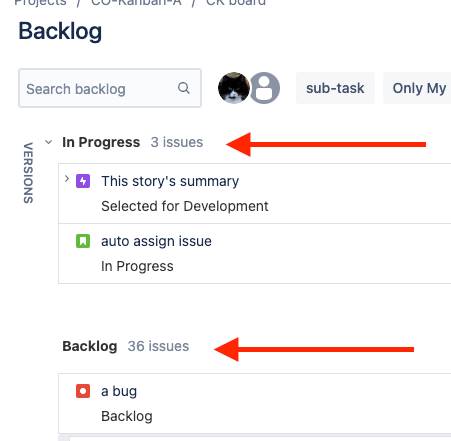Open the CO-Kanban-A breadcrumb link
The width and height of the screenshot is (451, 441).
click(136, 2)
